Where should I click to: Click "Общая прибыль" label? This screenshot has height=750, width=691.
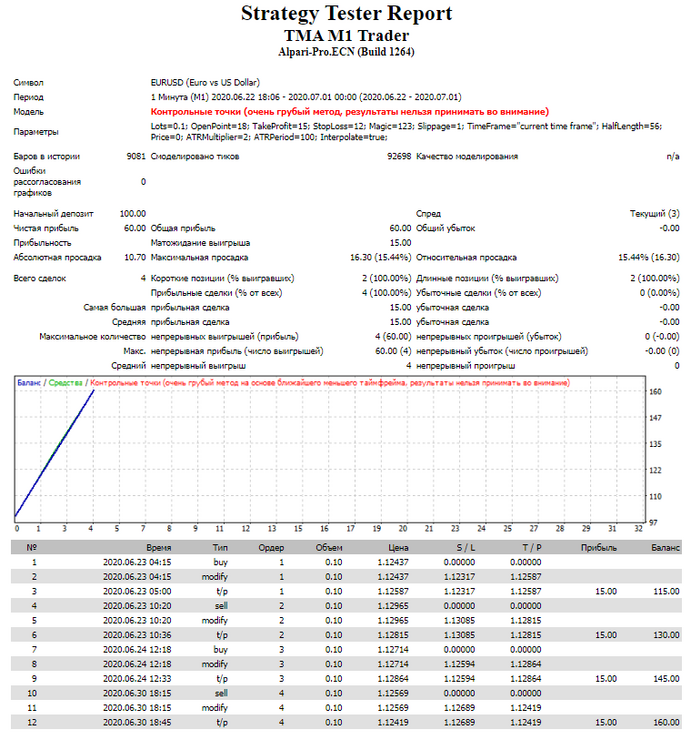pos(183,228)
